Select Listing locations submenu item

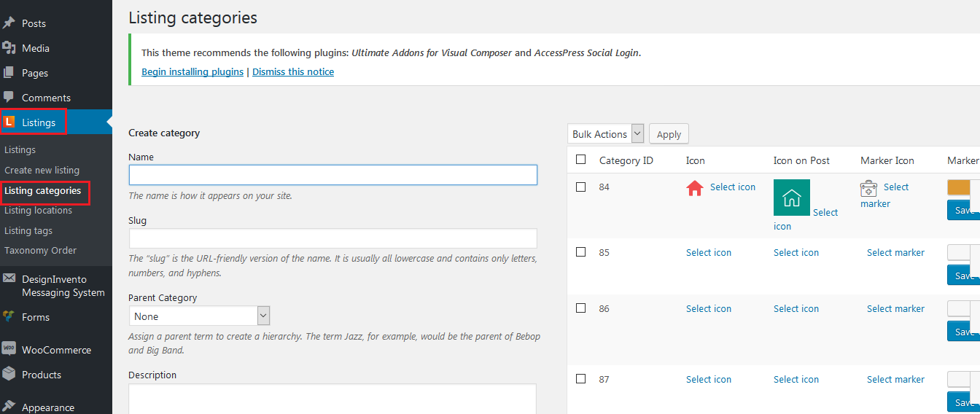(x=38, y=210)
